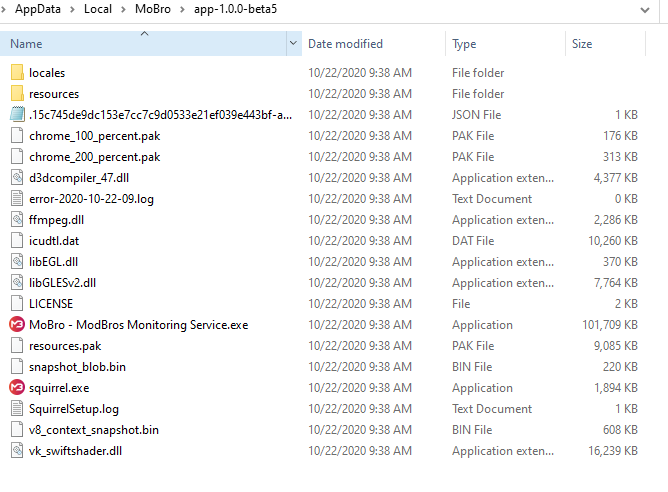Image resolution: width=668 pixels, height=492 pixels.
Task: Click the 16,239 KB size value
Action: [x=613, y=451]
